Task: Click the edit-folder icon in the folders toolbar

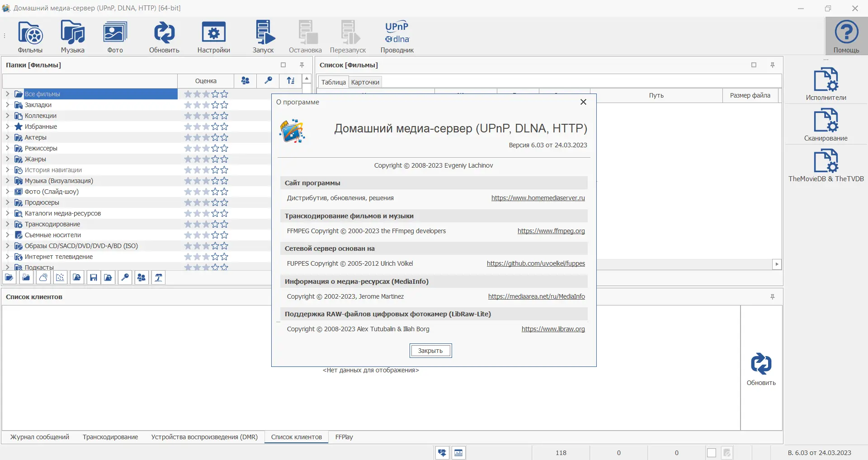Action: [x=9, y=277]
